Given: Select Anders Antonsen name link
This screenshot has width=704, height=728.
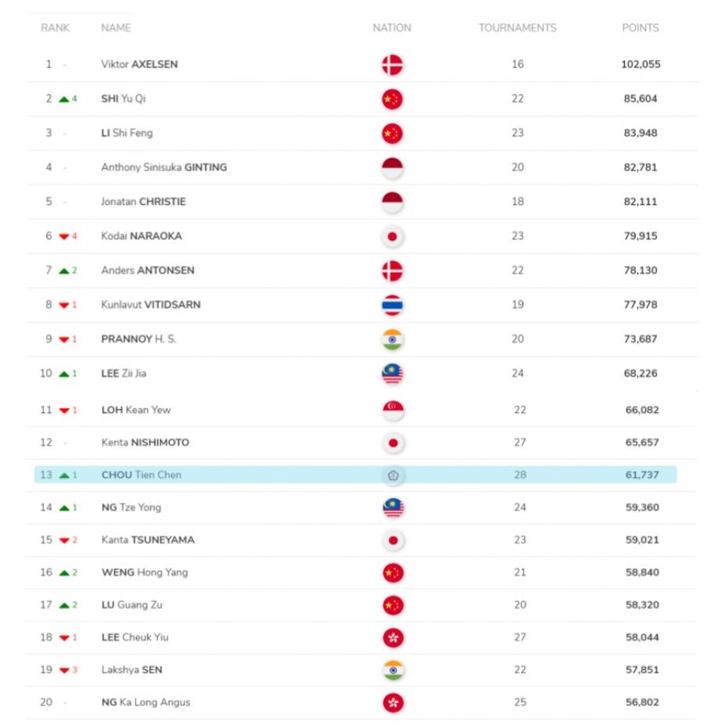Looking at the screenshot, I should tap(148, 271).
